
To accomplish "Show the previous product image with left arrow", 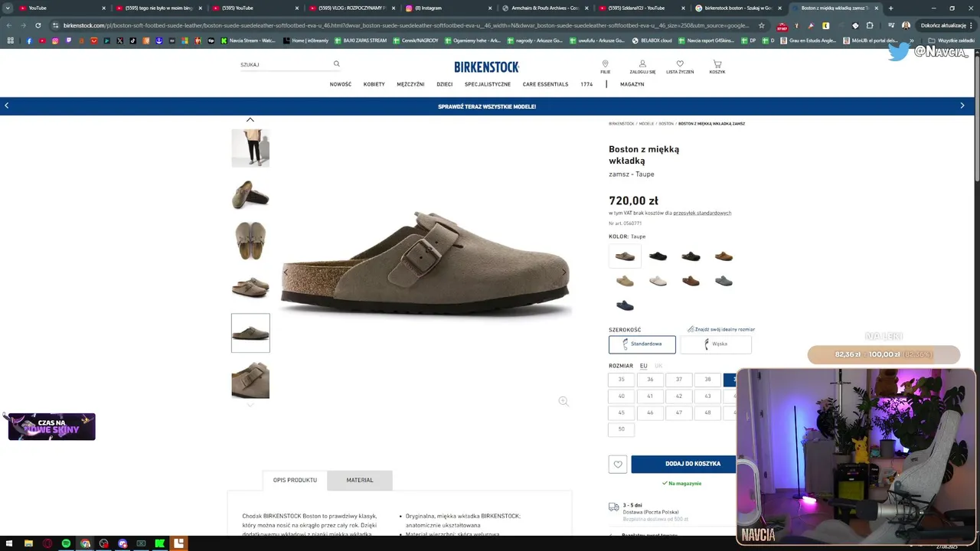I will click(x=286, y=272).
